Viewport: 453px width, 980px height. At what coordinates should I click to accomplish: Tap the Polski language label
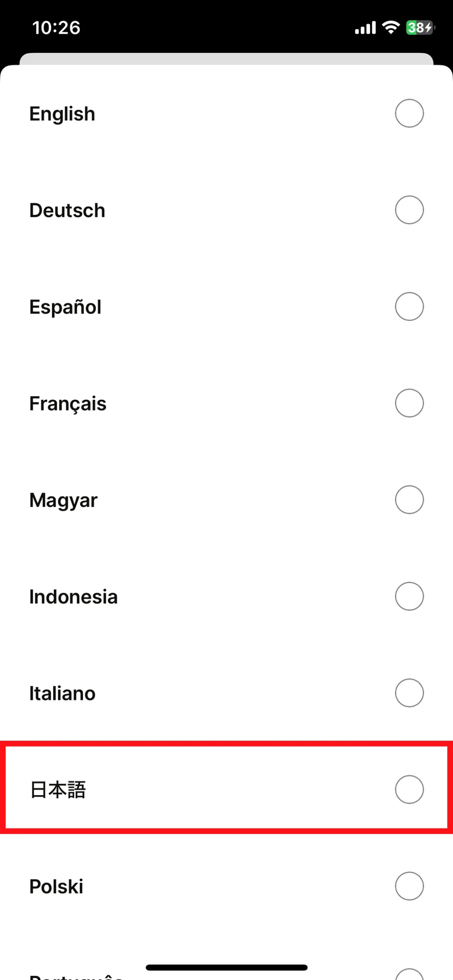(x=56, y=886)
